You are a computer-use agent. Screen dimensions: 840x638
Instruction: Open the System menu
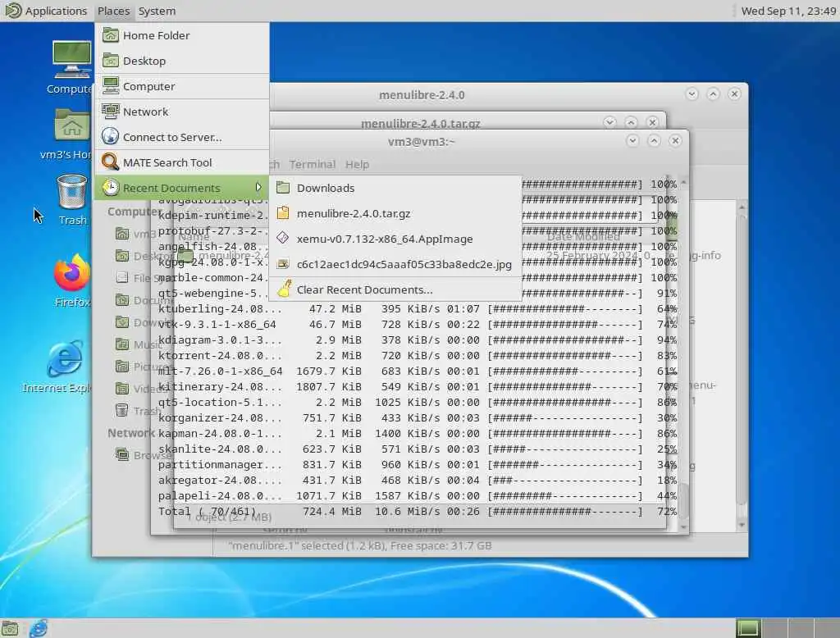[x=157, y=11]
